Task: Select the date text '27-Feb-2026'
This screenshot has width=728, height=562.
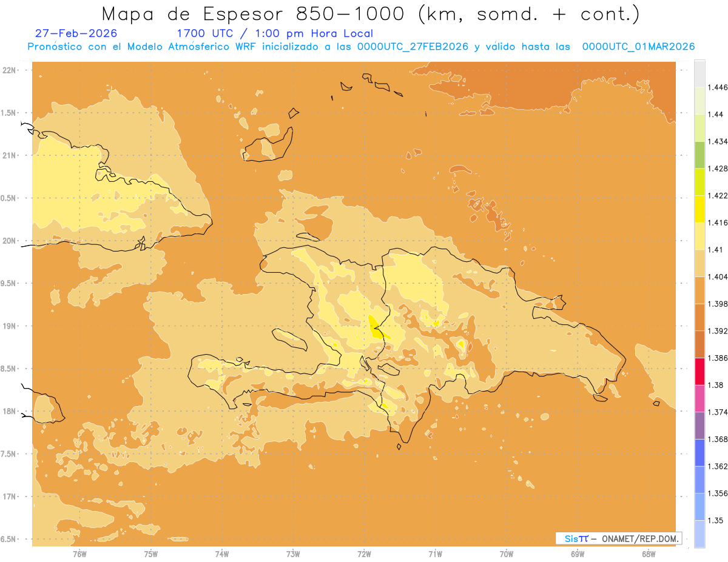Action: tap(76, 33)
